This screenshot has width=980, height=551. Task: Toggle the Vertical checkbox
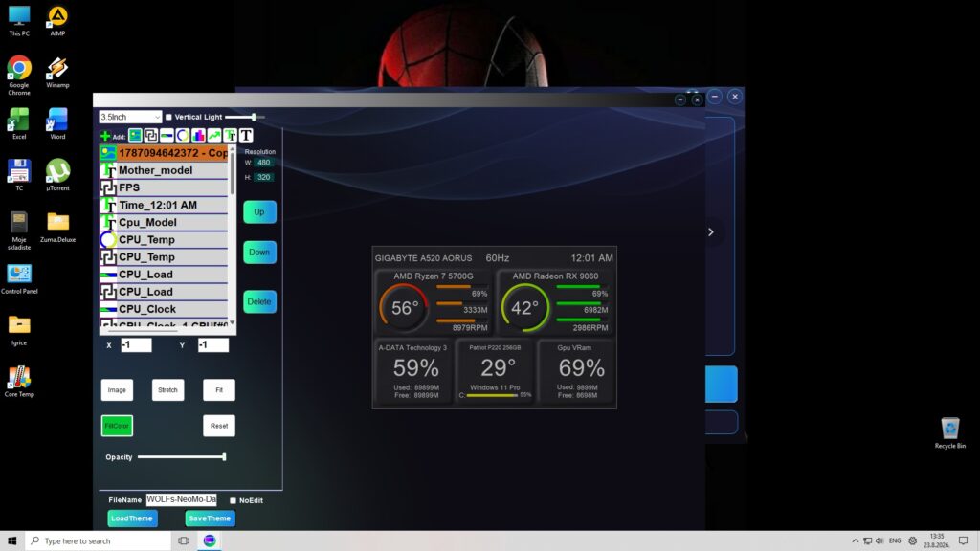168,117
